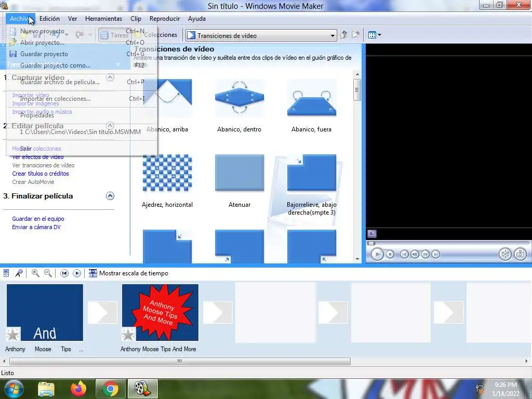Screen dimensions: 532x399
Task: Open the Ver menu
Action: coord(72,19)
